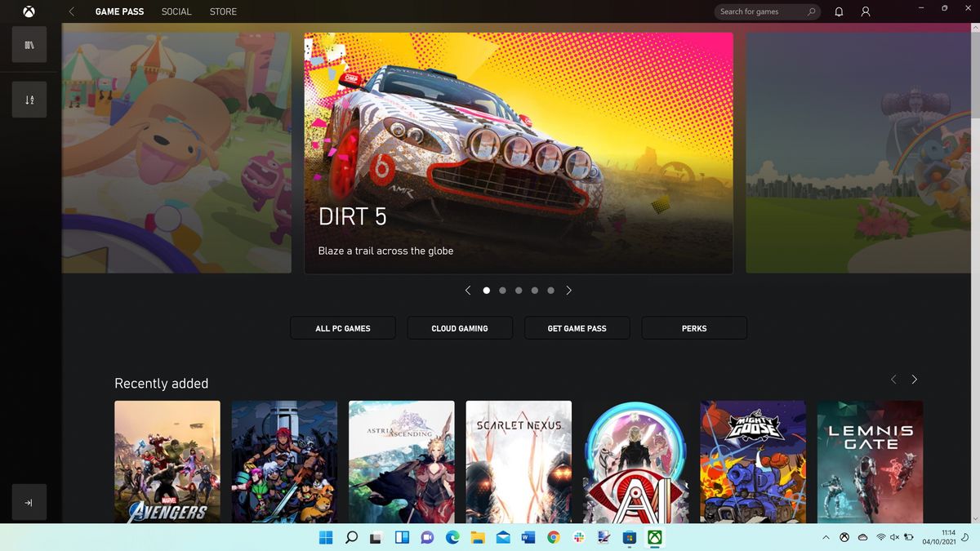Expand the sidebar with the bottom-left arrow icon
The width and height of the screenshot is (980, 551).
29,502
